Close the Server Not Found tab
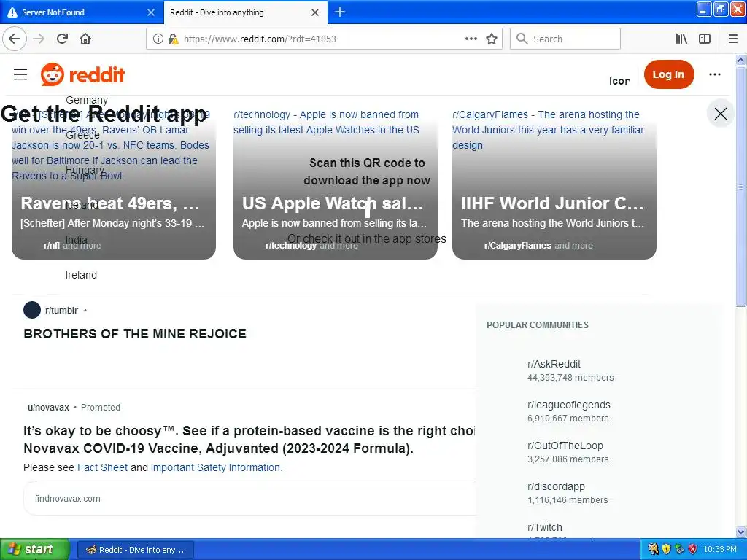747x560 pixels. 151,12
